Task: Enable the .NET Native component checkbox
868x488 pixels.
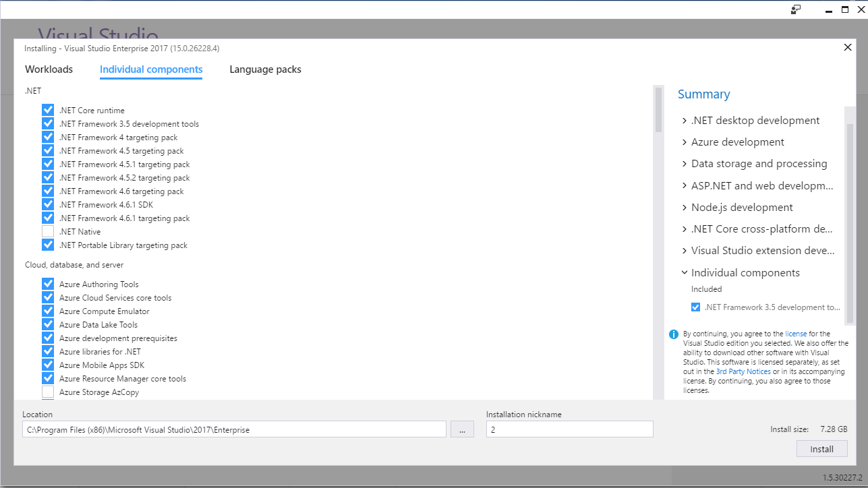Action: tap(48, 231)
